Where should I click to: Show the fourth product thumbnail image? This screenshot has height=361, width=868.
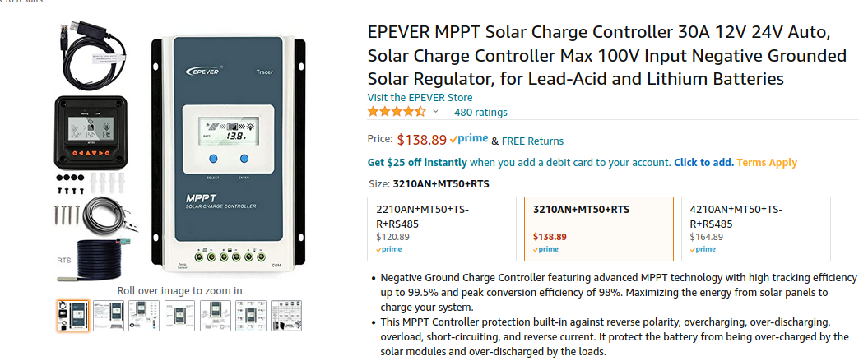(179, 316)
